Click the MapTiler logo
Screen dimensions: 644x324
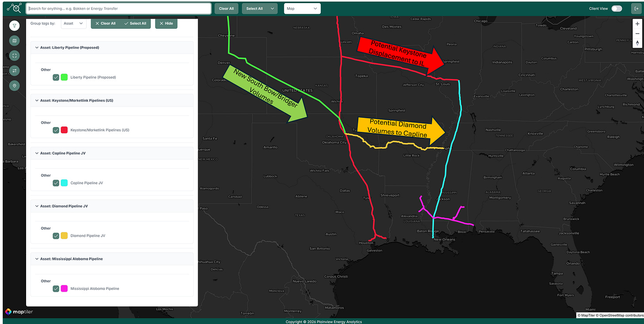click(19, 312)
